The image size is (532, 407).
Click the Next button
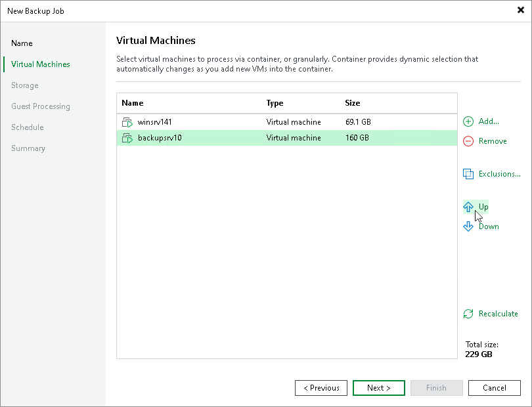379,388
